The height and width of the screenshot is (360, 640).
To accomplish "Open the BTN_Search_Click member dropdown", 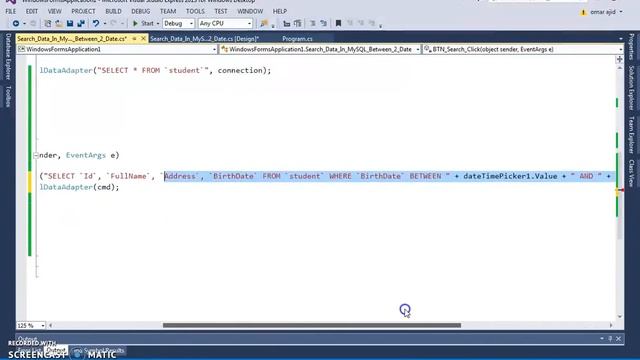I will point(523,49).
